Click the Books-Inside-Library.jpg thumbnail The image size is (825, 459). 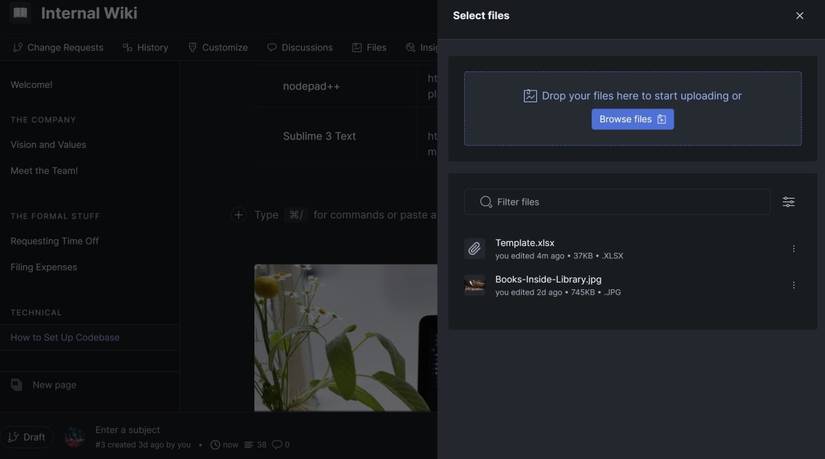click(474, 285)
